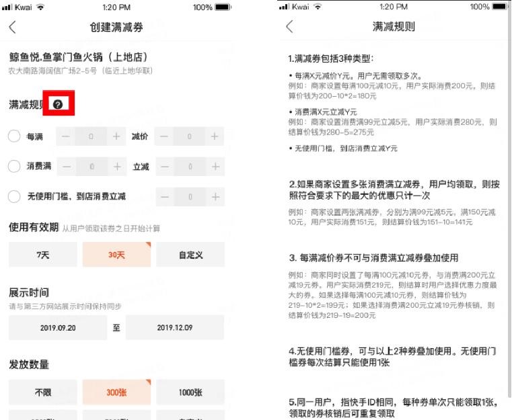Viewport: 512px width, 420px height.
Task: Select the 无使用门槛 radio option
Action: [x=14, y=196]
